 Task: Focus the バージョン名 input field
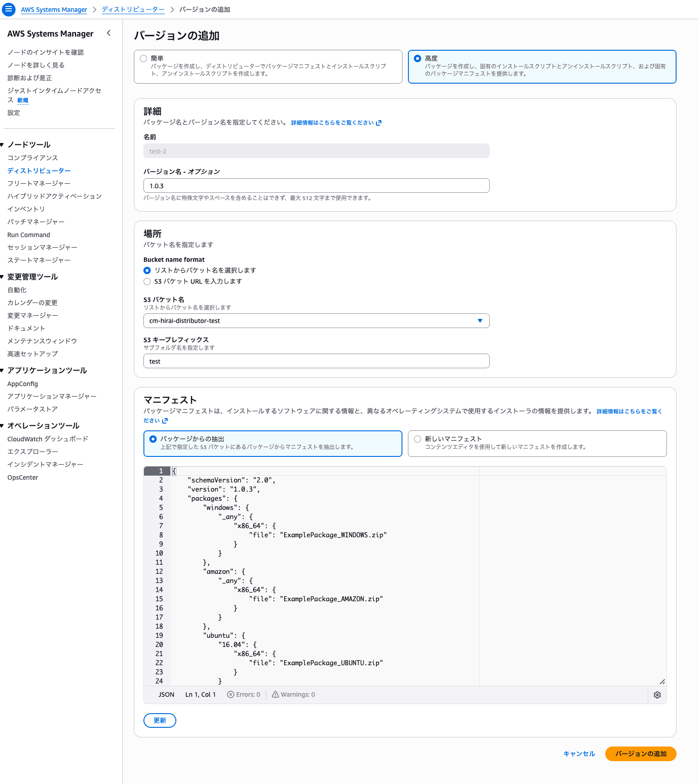pos(317,186)
